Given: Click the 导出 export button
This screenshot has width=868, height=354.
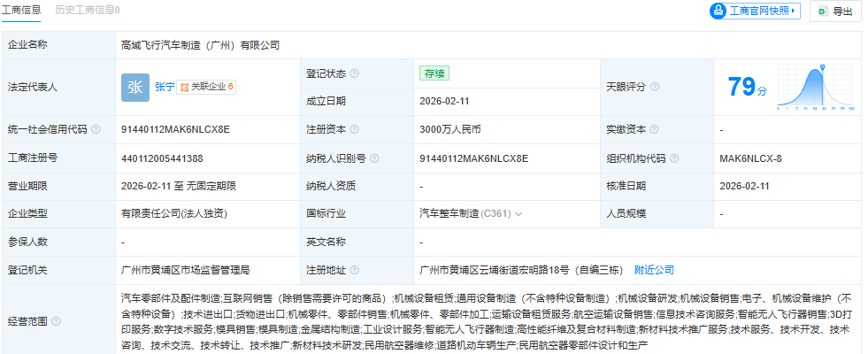Looking at the screenshot, I should pyautogui.click(x=835, y=12).
